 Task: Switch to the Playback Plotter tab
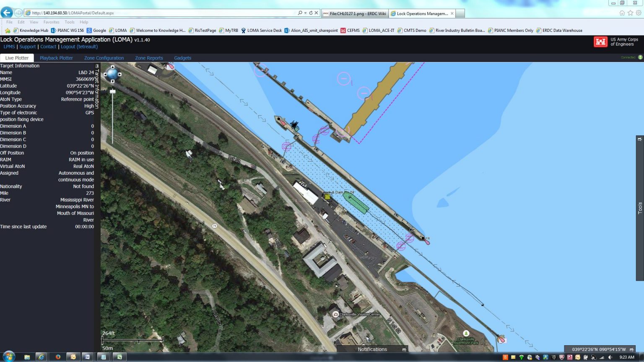click(56, 58)
